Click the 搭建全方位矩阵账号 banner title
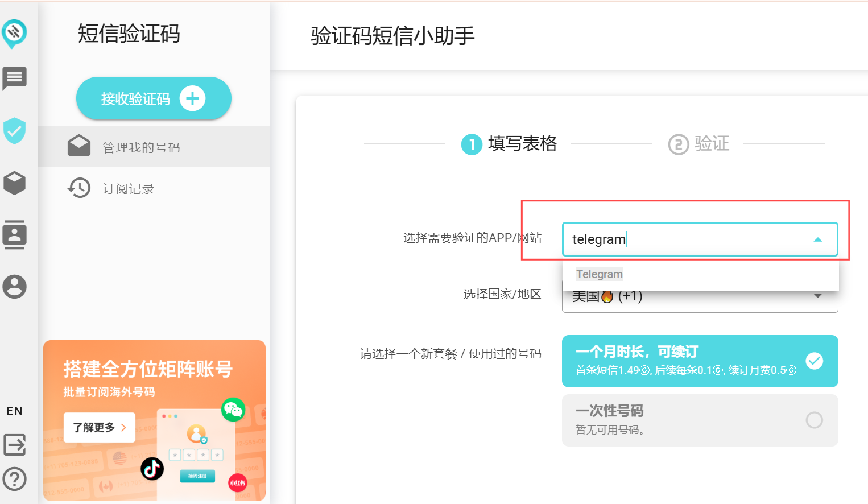The height and width of the screenshot is (504, 868). [x=148, y=369]
